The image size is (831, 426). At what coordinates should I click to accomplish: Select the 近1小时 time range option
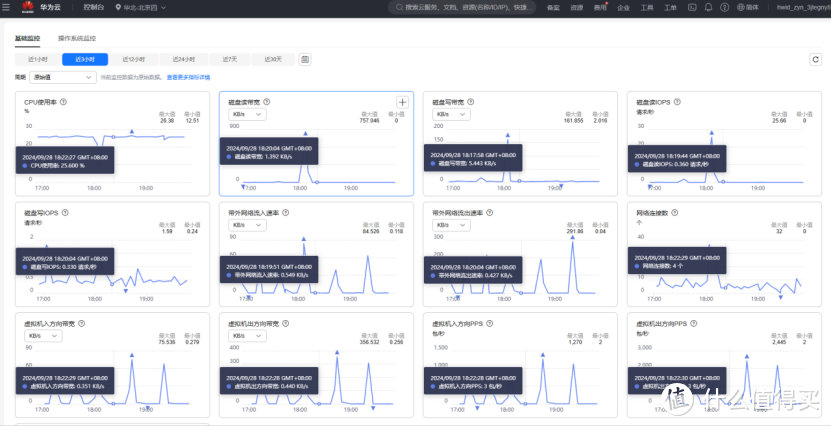(x=38, y=59)
